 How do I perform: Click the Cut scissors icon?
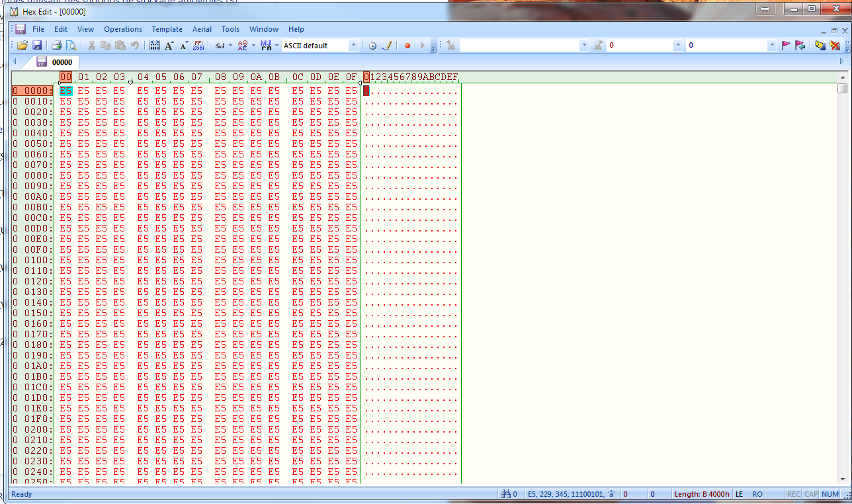91,46
